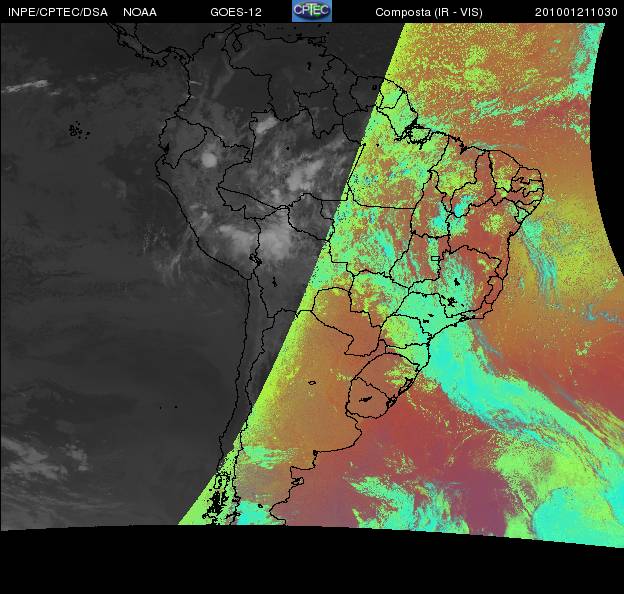
Task: Click the black space area below the image
Action: click(300, 565)
